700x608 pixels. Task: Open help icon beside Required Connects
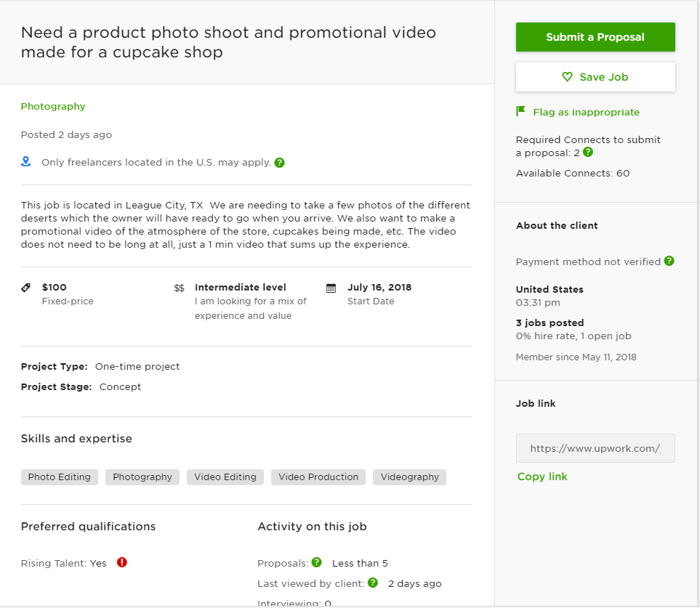point(588,152)
